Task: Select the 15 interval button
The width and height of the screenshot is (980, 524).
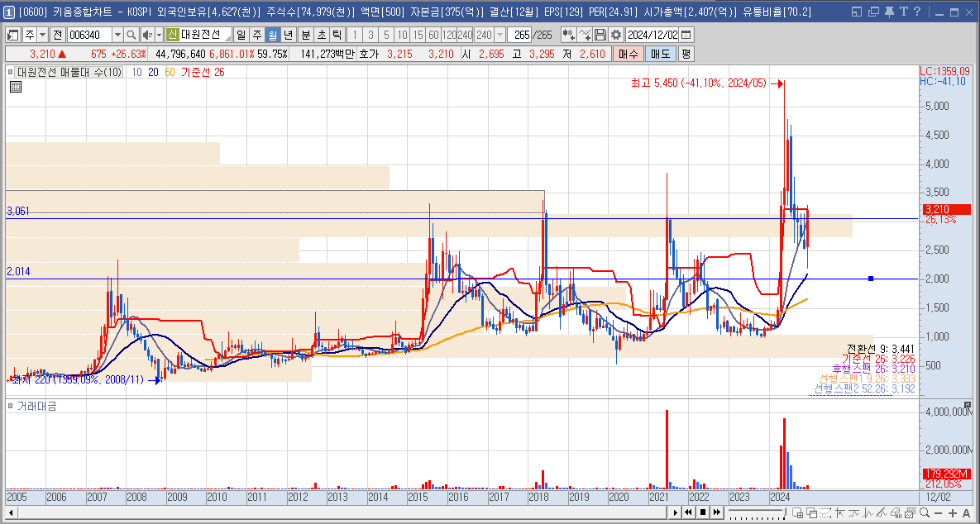Action: (418, 35)
